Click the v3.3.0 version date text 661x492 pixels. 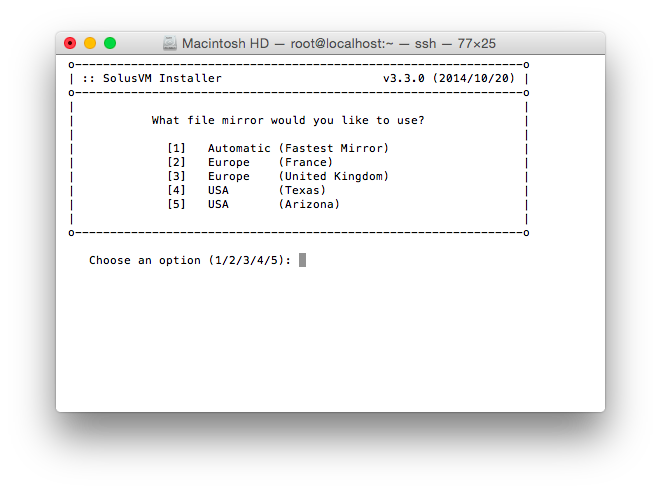tap(449, 78)
